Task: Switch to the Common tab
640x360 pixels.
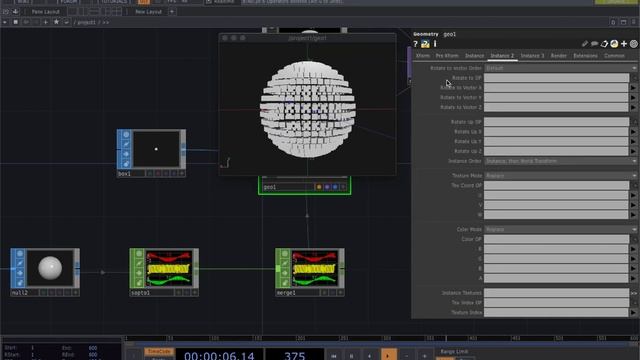Action: tap(614, 56)
